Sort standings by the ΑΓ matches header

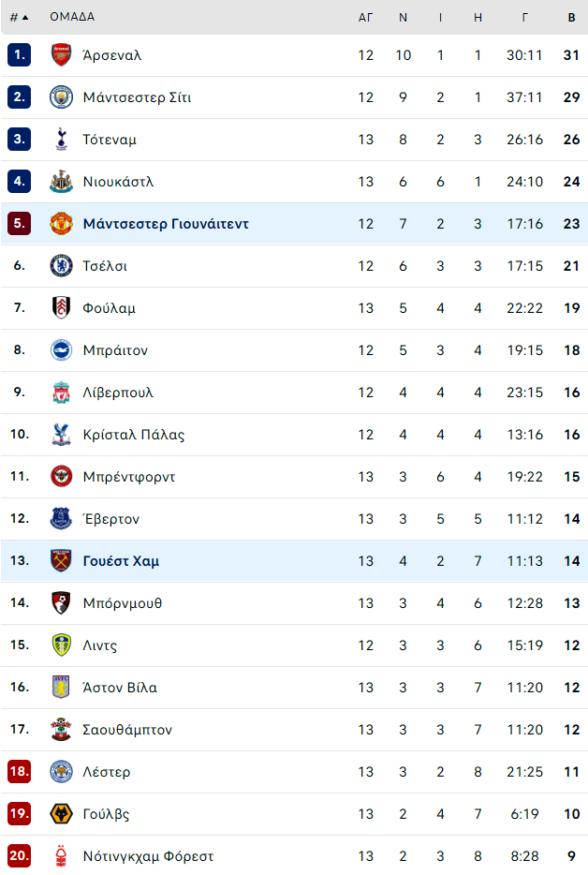365,17
